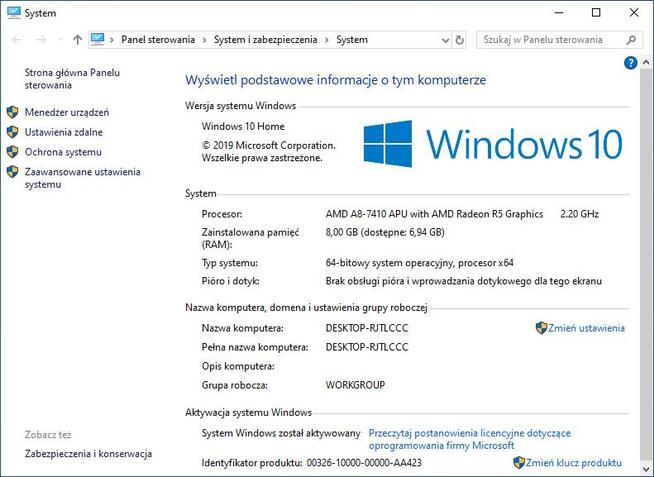Image resolution: width=654 pixels, height=477 pixels.
Task: Click shield icon beside Ustawienia zdalne
Action: [x=13, y=132]
